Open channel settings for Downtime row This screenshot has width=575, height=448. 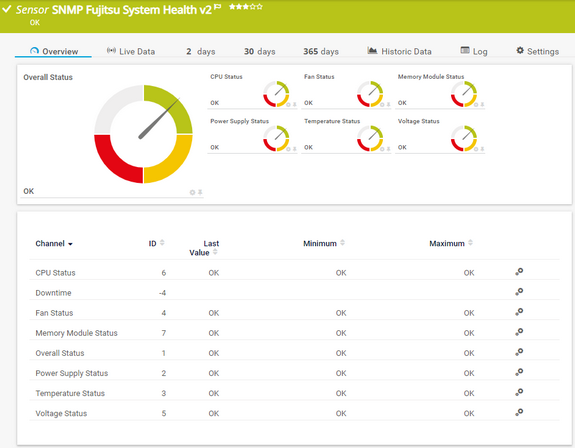pyautogui.click(x=519, y=292)
